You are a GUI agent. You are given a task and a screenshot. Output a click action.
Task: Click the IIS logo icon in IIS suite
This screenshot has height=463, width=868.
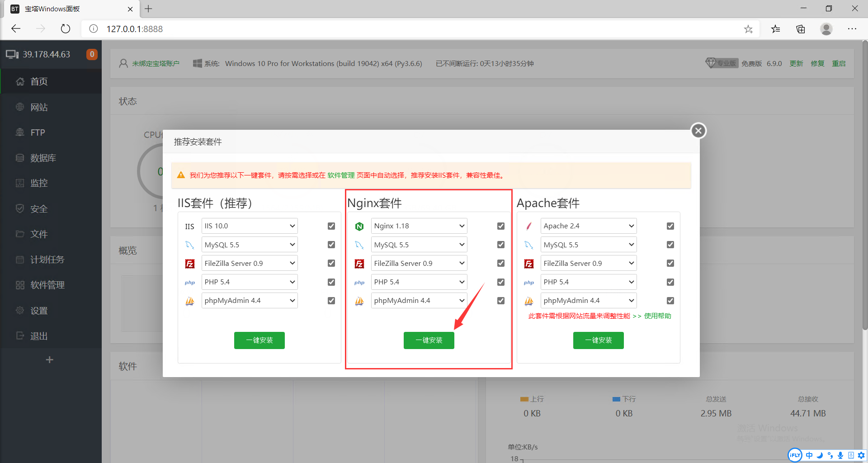(x=190, y=227)
